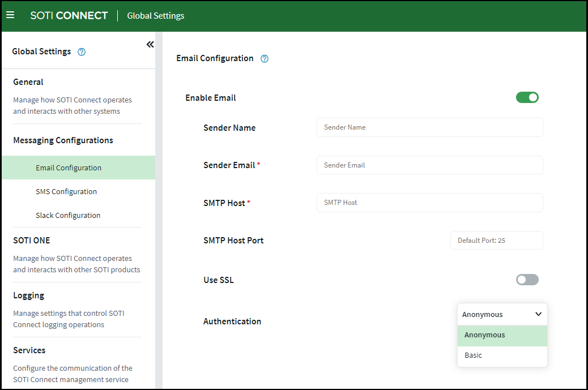Screen dimensions: 588x390
Task: Open the hamburger main menu
Action: (x=10, y=15)
